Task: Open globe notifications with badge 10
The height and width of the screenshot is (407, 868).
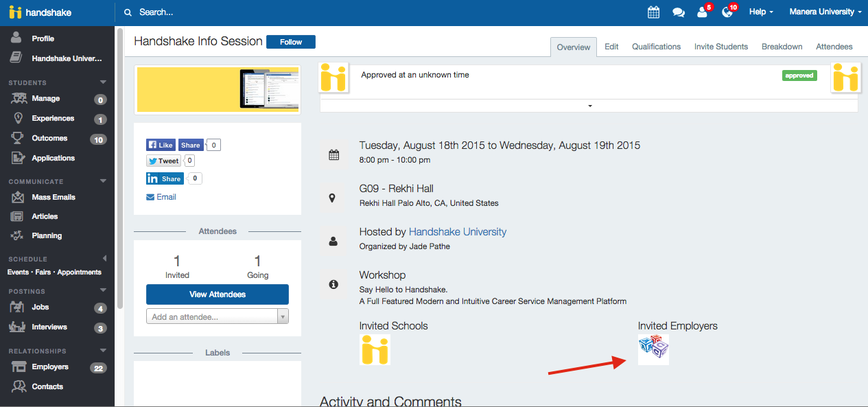Action: point(728,12)
